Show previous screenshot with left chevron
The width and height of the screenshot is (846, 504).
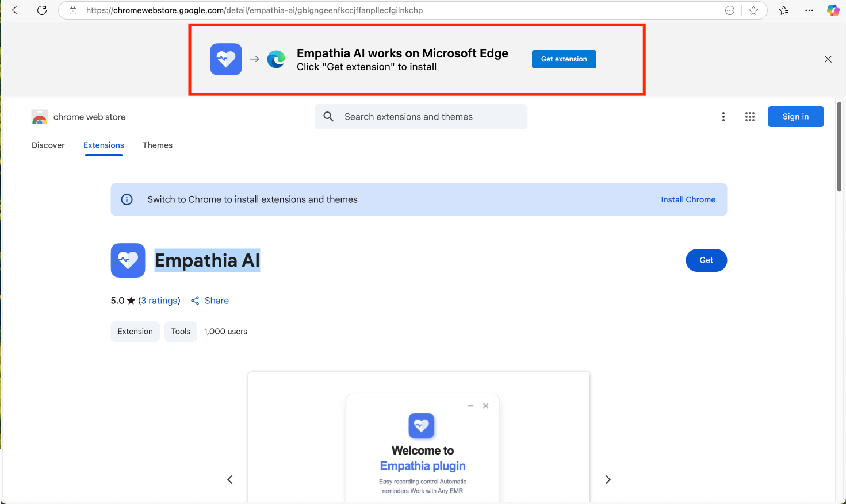pyautogui.click(x=230, y=479)
